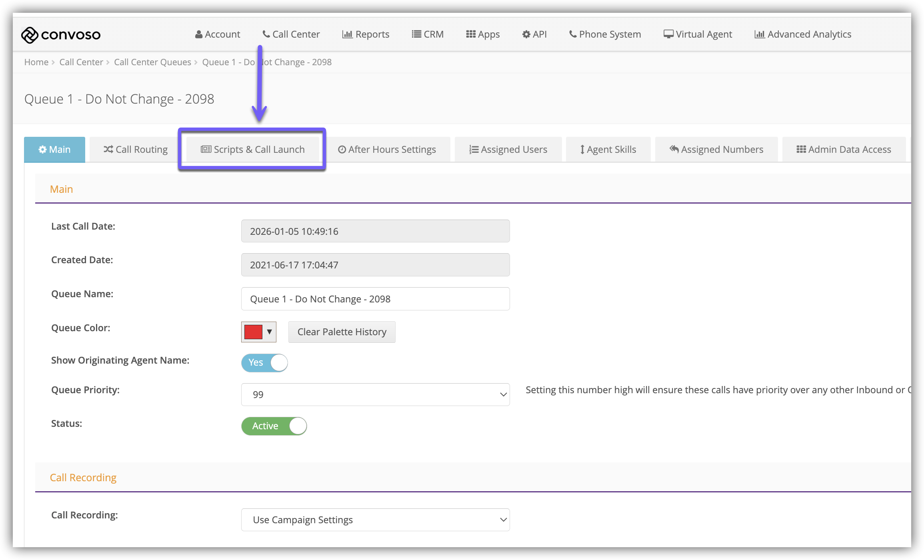This screenshot has height=560, width=924.
Task: Click the Call Routing shuffle icon
Action: pyautogui.click(x=108, y=150)
